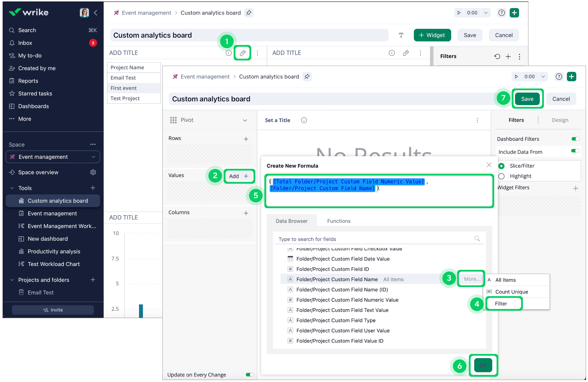Select the Highlight radio option

(502, 176)
